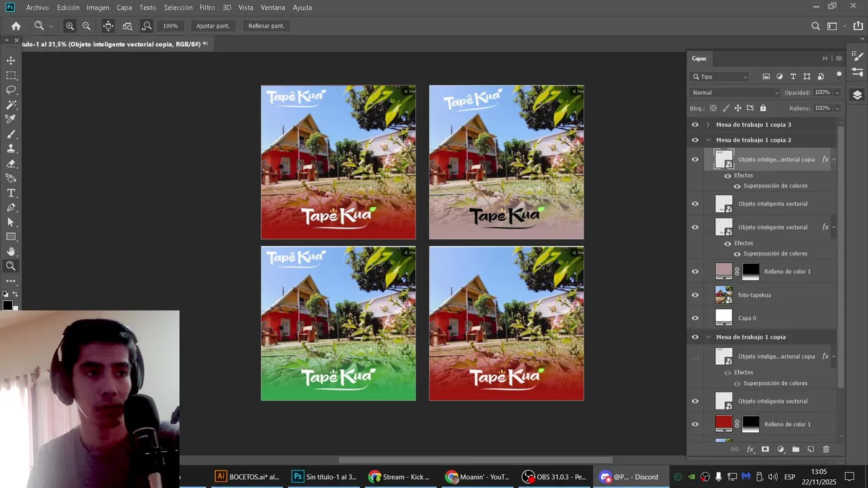Choose the Zoom In mode icon
This screenshot has height=488, width=868.
pos(70,26)
